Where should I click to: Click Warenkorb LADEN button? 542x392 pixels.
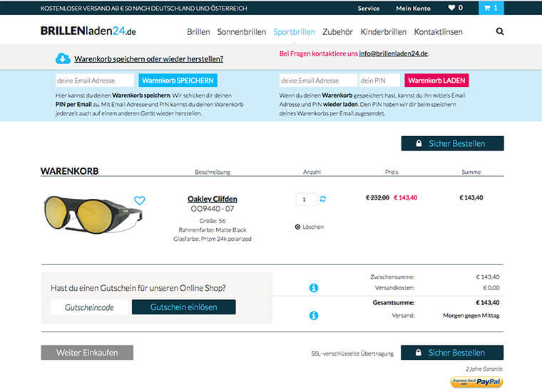pos(436,81)
